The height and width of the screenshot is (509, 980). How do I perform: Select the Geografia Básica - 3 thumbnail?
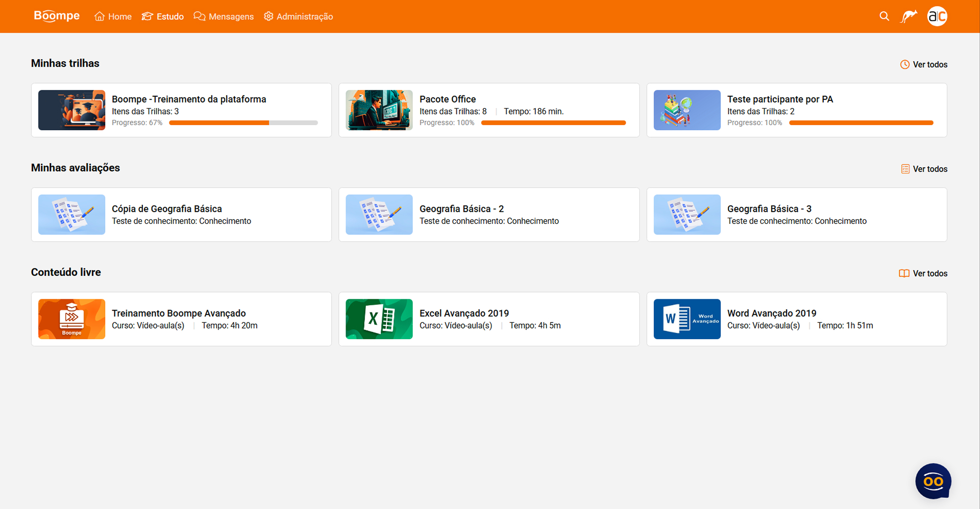(687, 215)
